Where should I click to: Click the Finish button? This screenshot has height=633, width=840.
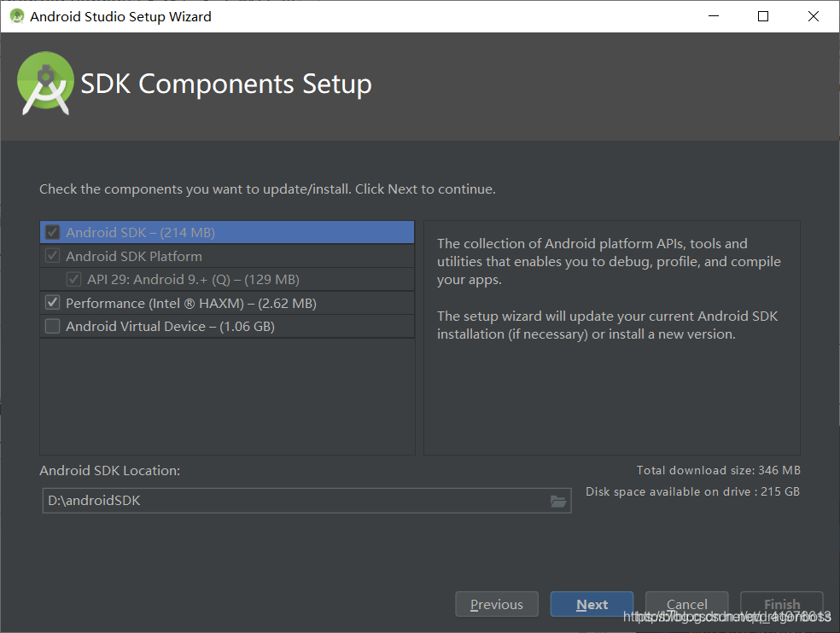(782, 604)
